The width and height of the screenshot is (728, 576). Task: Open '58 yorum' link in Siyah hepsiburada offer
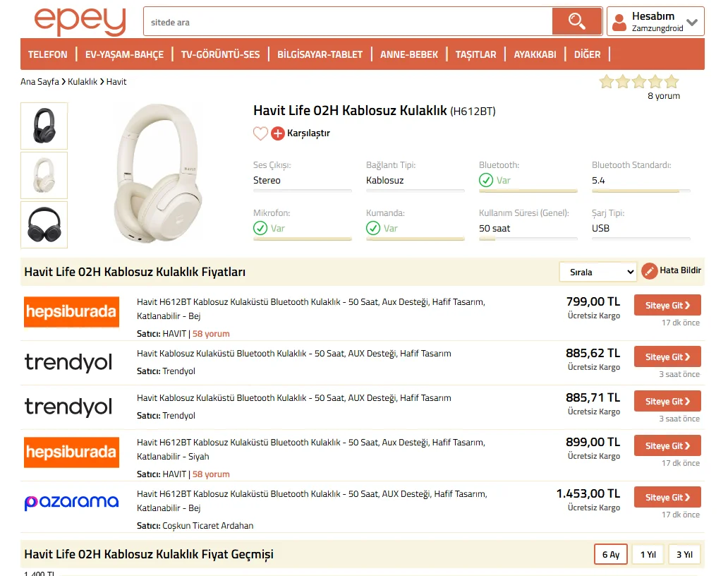click(211, 474)
